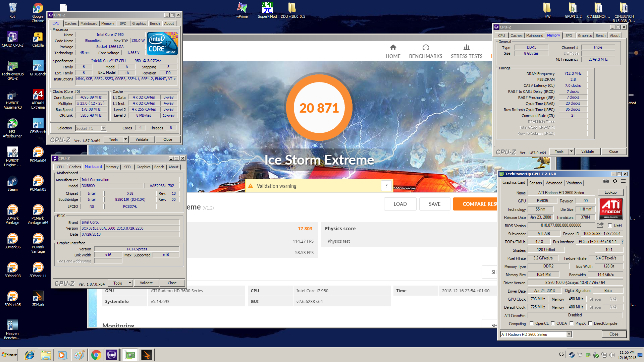Viewport: 644px width, 362px height.
Task: Open the SuperPiMod desktop shortcut
Action: 267,10
